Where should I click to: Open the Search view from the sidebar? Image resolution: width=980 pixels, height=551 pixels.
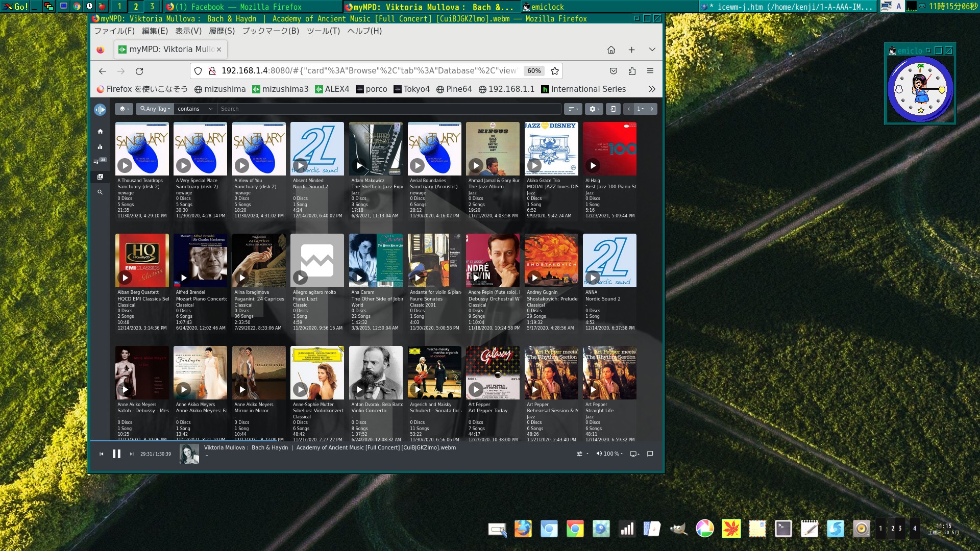pos(100,192)
